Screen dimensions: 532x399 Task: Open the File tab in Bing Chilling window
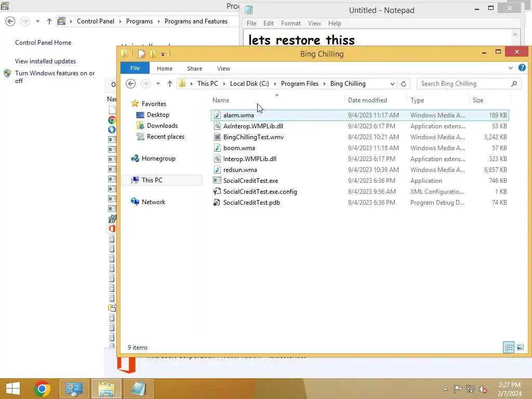click(135, 68)
